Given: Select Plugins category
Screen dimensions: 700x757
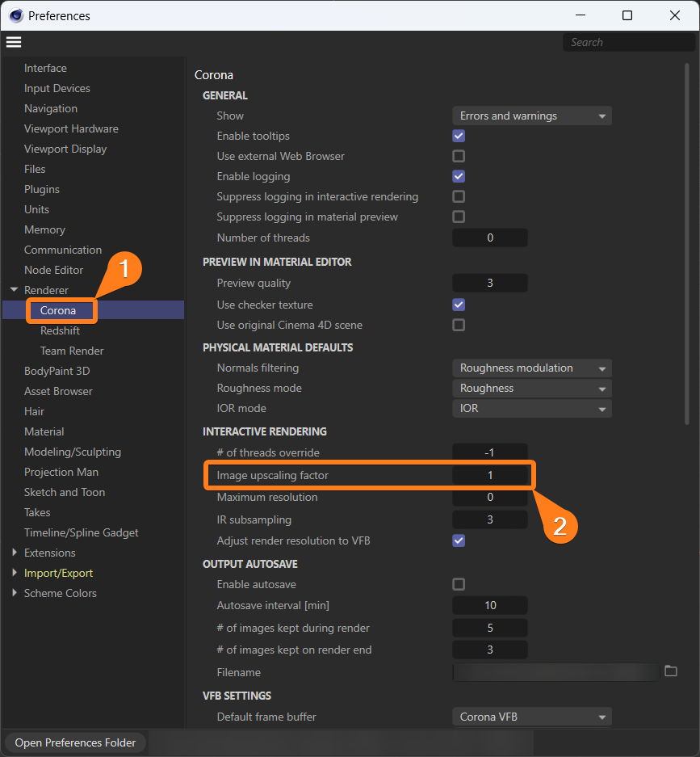Looking at the screenshot, I should click(42, 189).
